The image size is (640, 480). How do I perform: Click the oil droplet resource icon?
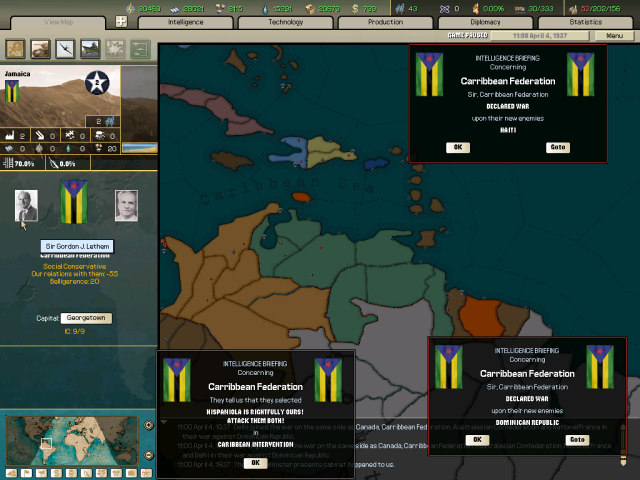pos(265,9)
